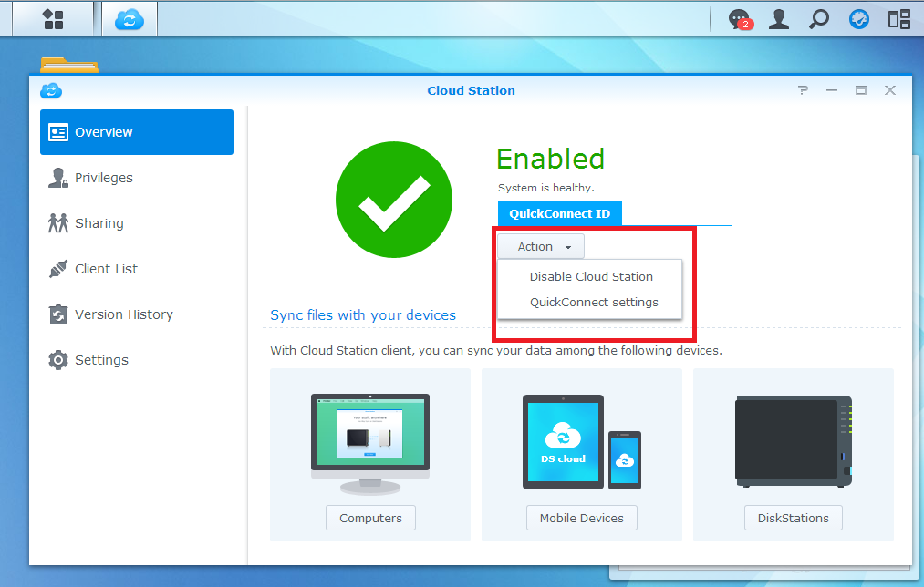The height and width of the screenshot is (587, 924).
Task: Click the search magnifier icon
Action: click(818, 19)
